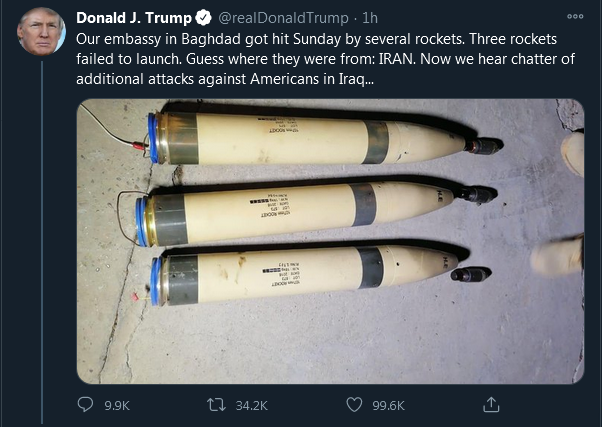This screenshot has height=427, width=602.
Task: Click the tweet text about the Baghdad embassy
Action: click(325, 59)
